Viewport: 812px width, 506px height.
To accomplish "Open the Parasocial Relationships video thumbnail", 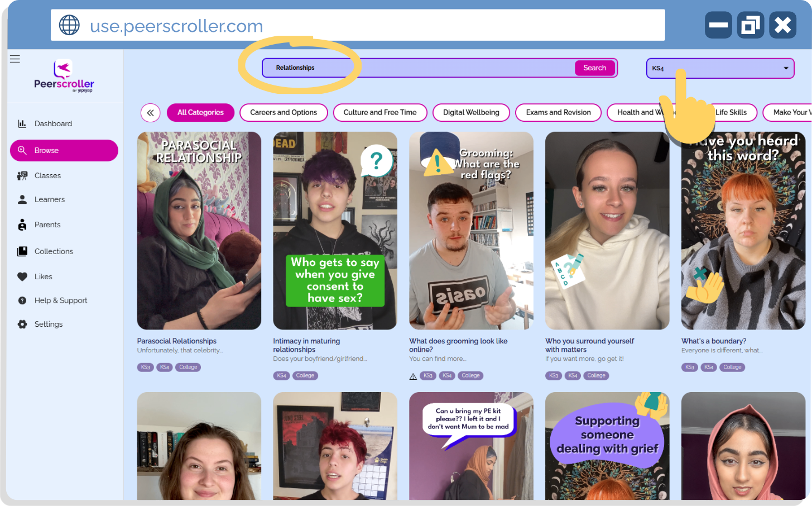I will 199,231.
